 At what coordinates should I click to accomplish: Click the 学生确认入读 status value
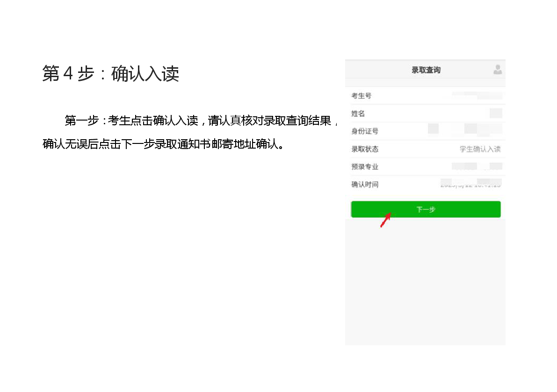(480, 149)
